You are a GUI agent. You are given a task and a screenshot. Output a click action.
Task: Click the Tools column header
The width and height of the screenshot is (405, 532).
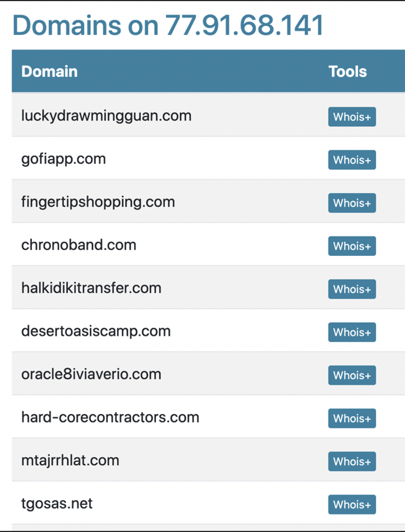pos(348,72)
